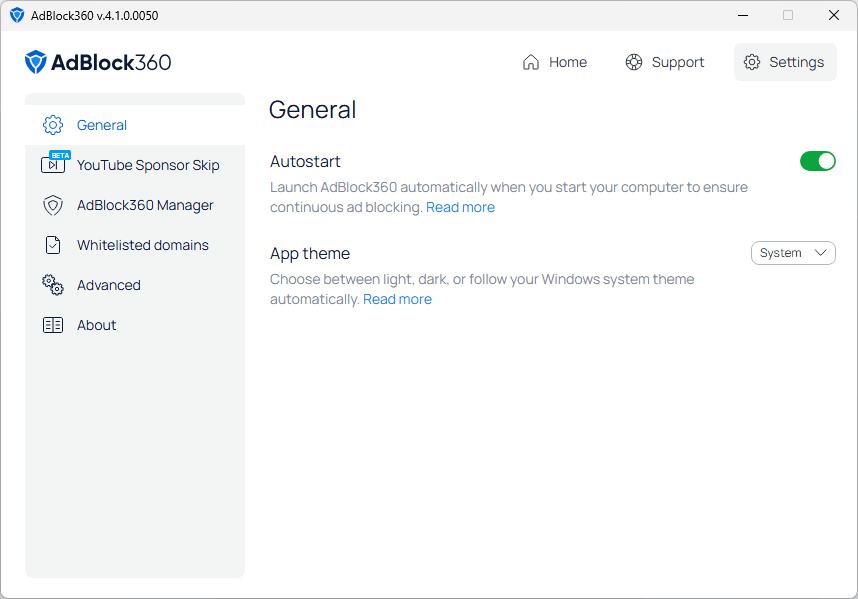Open Read more link under Autostart
The height and width of the screenshot is (599, 858).
(x=460, y=207)
